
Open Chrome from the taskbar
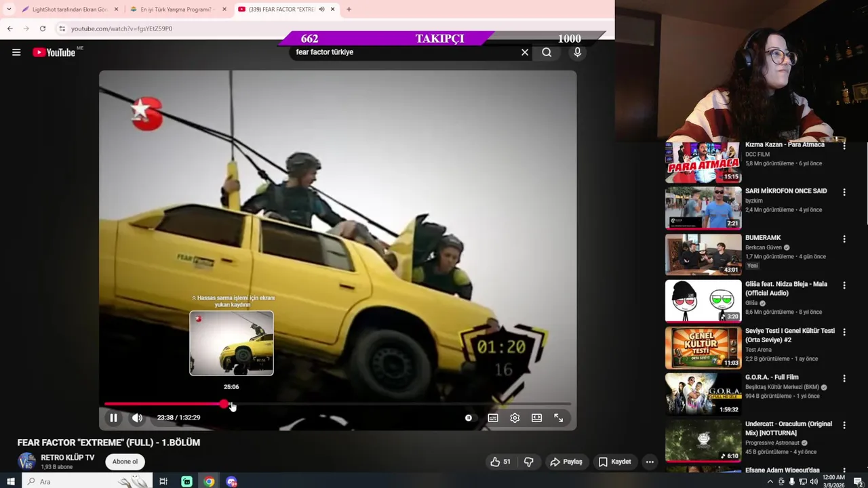point(209,481)
